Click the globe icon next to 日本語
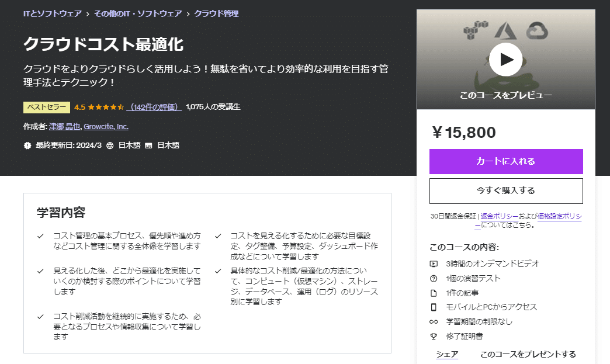The image size is (610, 364). [x=110, y=145]
